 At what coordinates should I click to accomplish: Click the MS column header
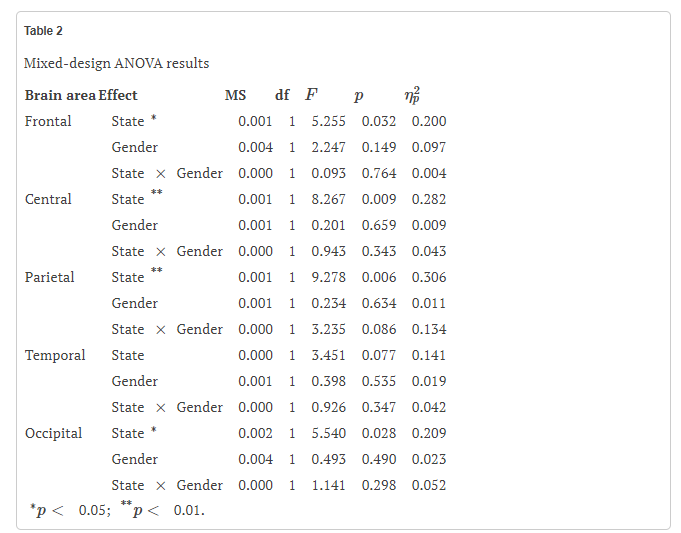(235, 95)
